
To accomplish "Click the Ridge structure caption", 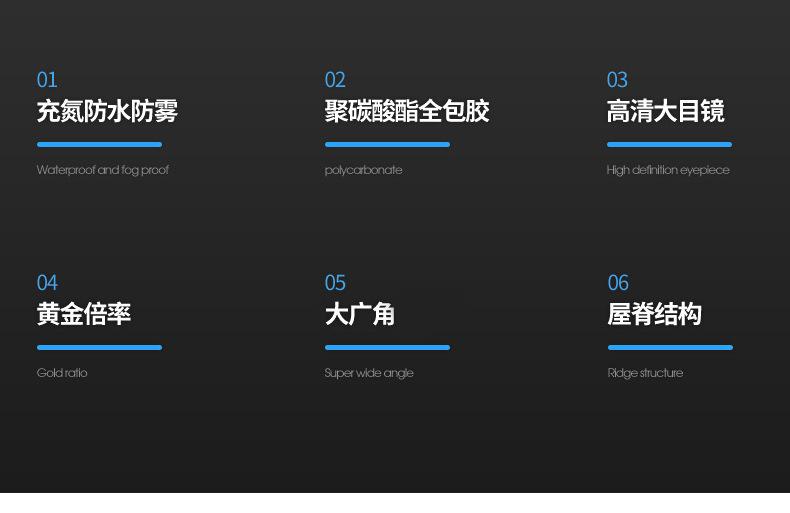I will point(645,373).
